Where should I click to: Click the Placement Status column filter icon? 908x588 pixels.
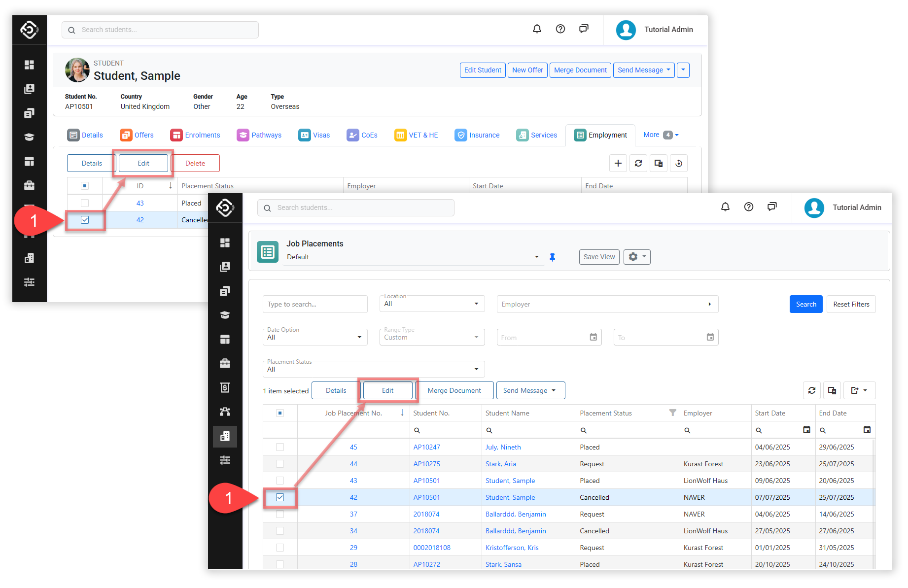[672, 413]
